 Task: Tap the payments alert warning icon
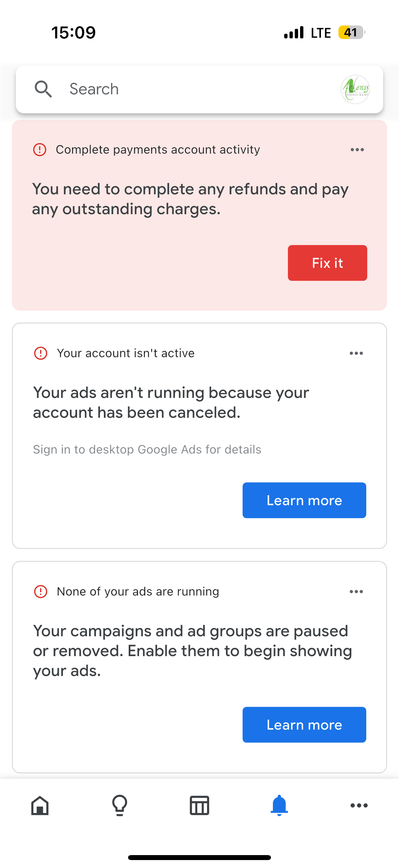[40, 150]
